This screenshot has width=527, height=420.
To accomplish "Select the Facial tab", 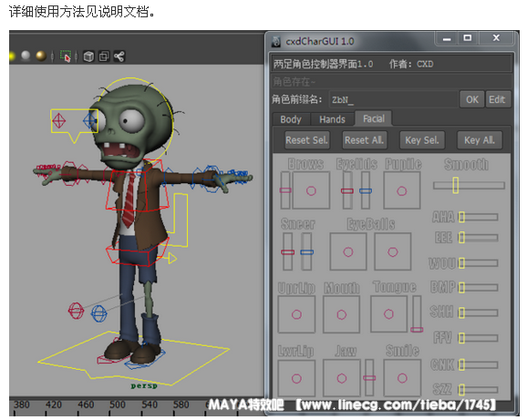I will tap(374, 118).
